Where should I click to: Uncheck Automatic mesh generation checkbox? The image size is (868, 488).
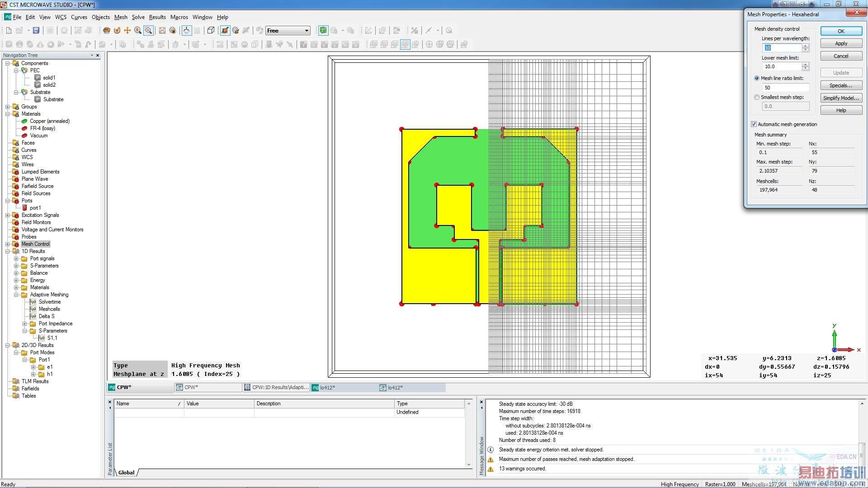(x=754, y=124)
